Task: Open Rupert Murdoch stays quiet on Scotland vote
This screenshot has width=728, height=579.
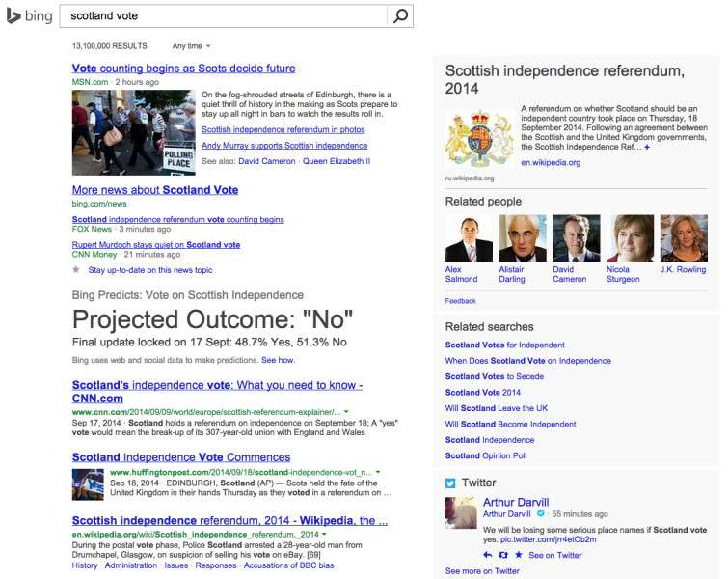Action: click(156, 244)
